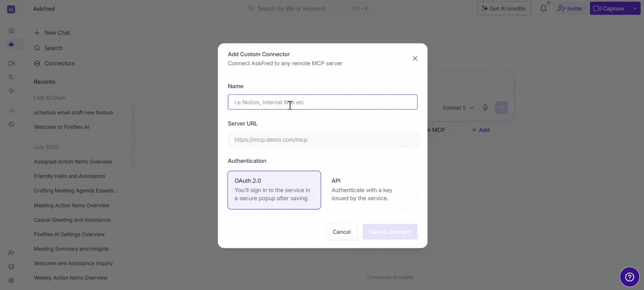Open chat 'Welcome to Fireflies AI'

coord(61,127)
